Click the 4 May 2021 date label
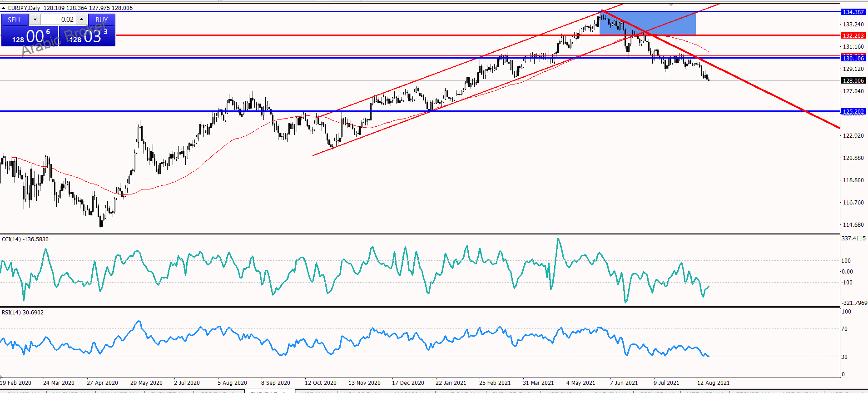The height and width of the screenshot is (393, 868). [580, 383]
